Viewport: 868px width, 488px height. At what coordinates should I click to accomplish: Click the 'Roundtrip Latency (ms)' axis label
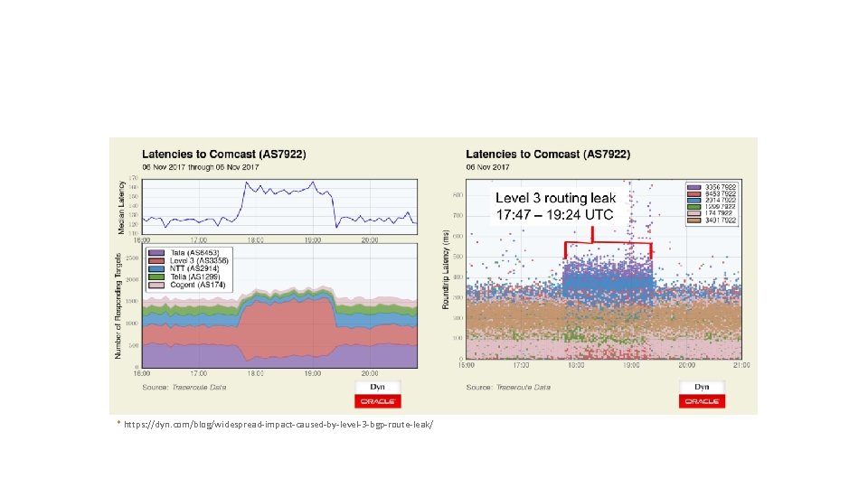click(445, 269)
